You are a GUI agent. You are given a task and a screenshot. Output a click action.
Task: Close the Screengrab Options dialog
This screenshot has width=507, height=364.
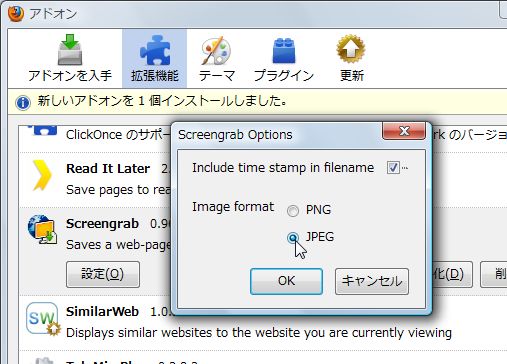(404, 131)
